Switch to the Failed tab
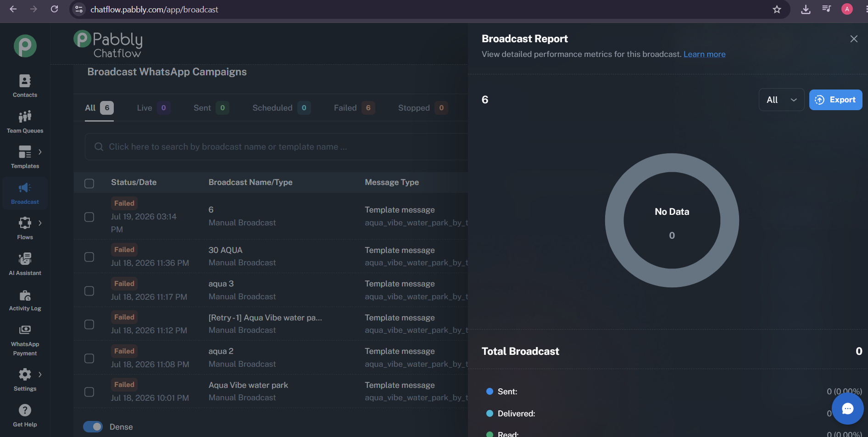This screenshot has height=437, width=868. [x=354, y=108]
